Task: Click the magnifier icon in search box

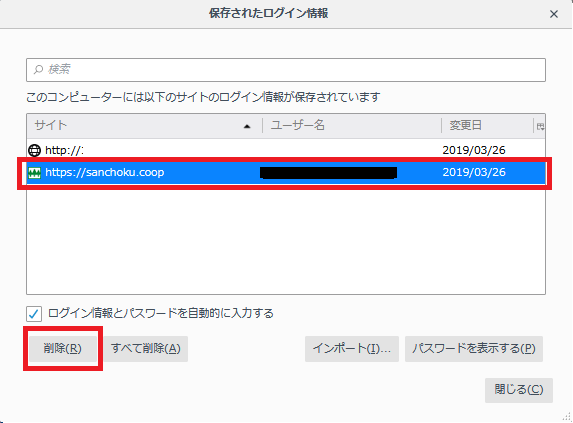Action: [x=38, y=69]
